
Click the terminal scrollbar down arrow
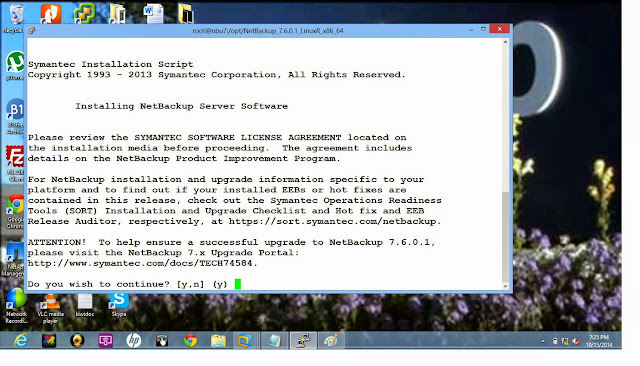(x=505, y=286)
